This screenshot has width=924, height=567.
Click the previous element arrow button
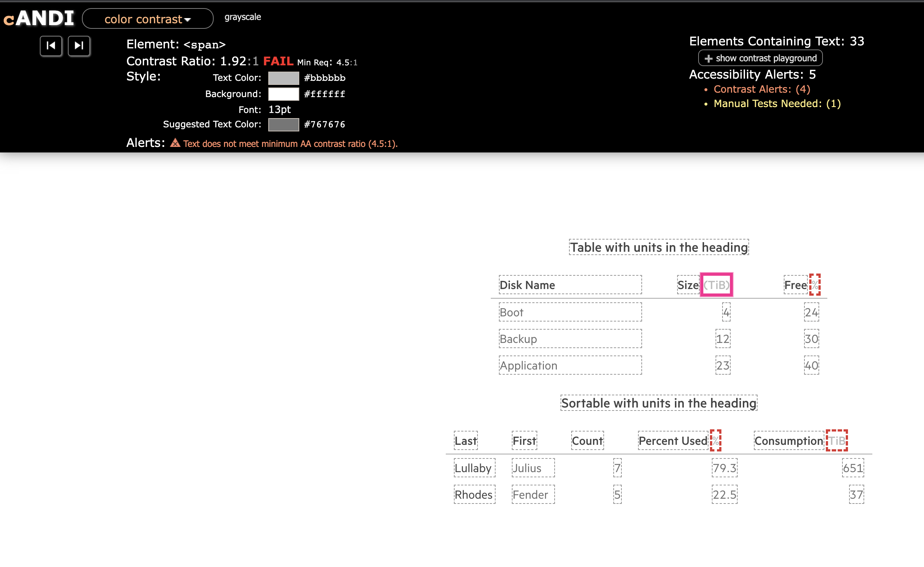click(51, 46)
